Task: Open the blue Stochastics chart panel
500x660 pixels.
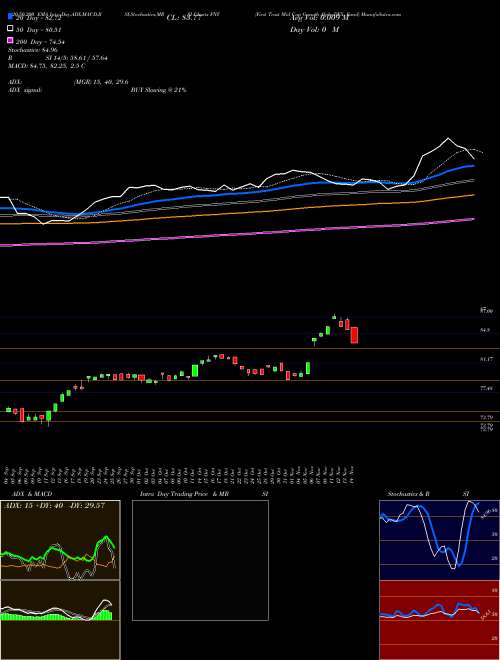Action: [439, 540]
